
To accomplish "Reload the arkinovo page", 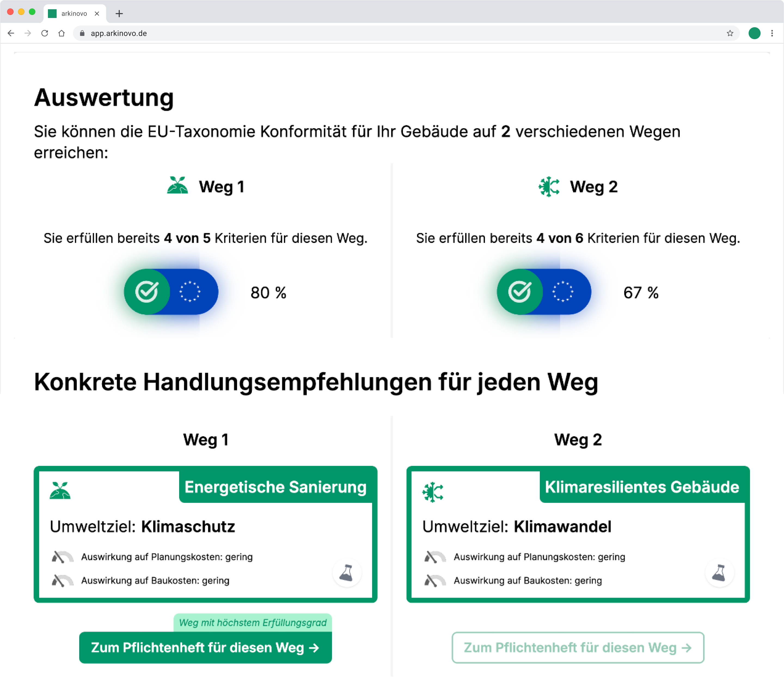I will pos(44,33).
